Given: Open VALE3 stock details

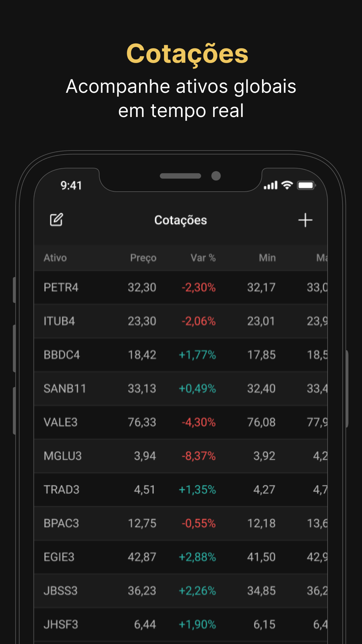Looking at the screenshot, I should [181, 422].
